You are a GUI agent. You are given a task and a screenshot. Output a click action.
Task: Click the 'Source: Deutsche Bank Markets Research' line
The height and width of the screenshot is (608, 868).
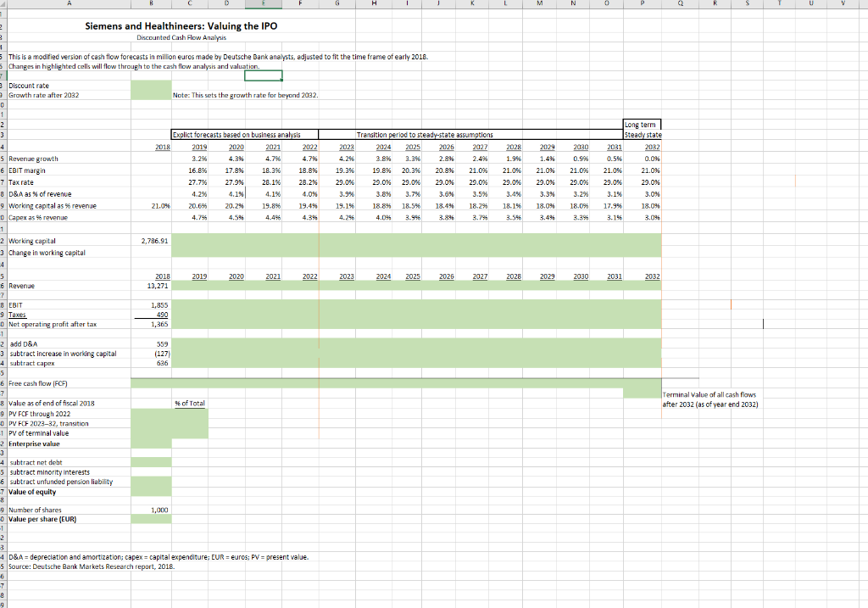[92, 566]
